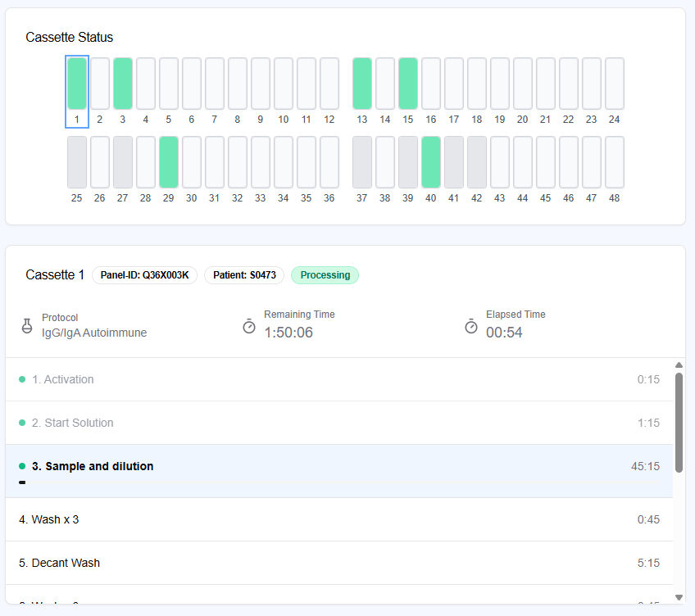
Task: Click the Patient S0473 badge
Action: click(x=244, y=275)
